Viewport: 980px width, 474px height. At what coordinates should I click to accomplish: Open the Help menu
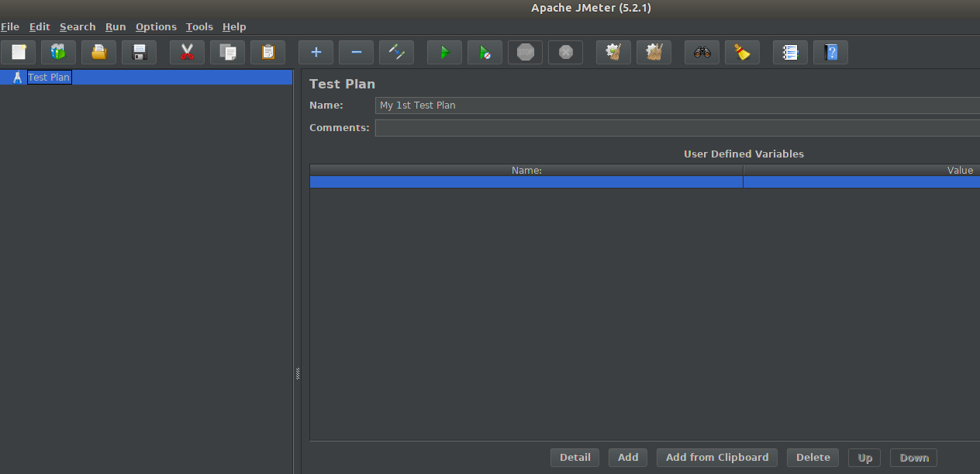pyautogui.click(x=234, y=26)
